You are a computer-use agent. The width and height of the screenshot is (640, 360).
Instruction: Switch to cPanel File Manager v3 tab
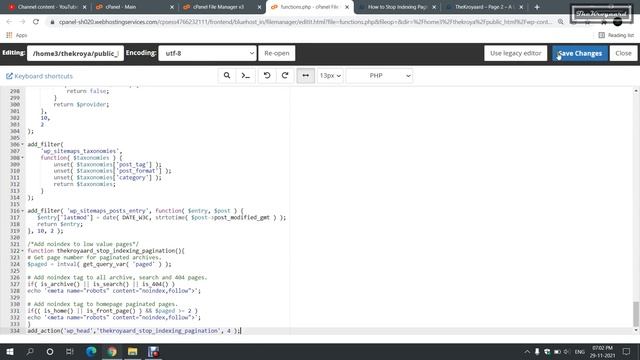(222, 7)
